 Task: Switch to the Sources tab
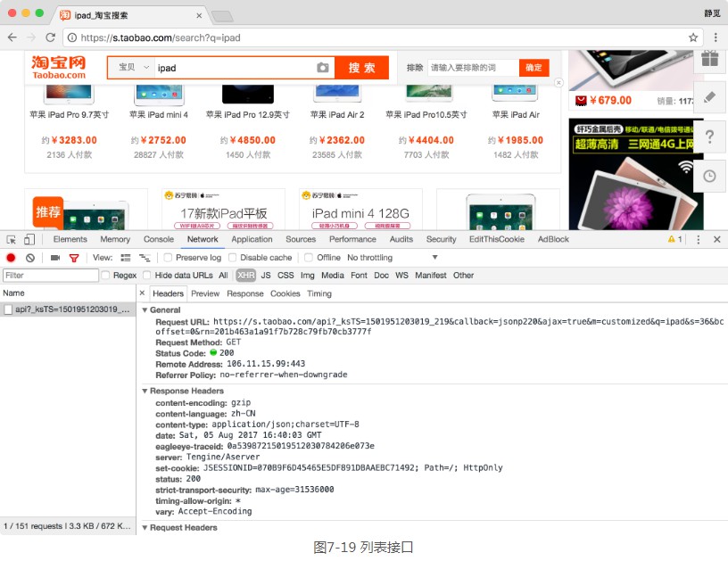301,239
